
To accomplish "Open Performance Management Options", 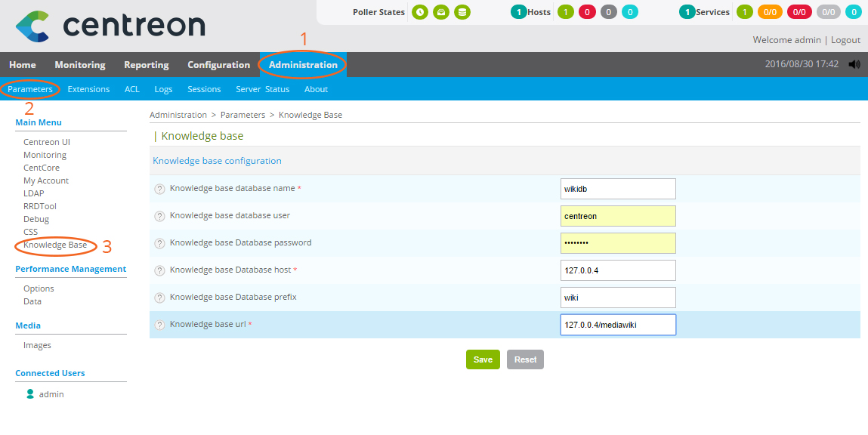I will click(39, 289).
